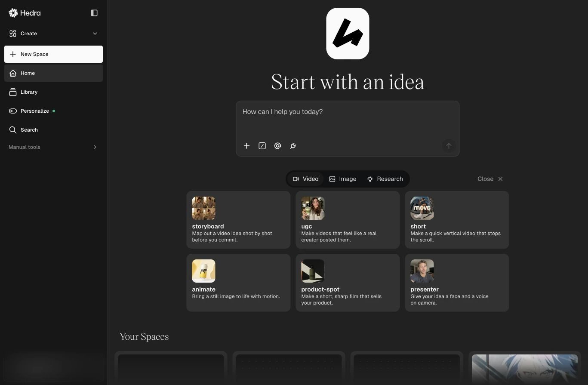
Task: Open the Library section
Action: tap(53, 92)
